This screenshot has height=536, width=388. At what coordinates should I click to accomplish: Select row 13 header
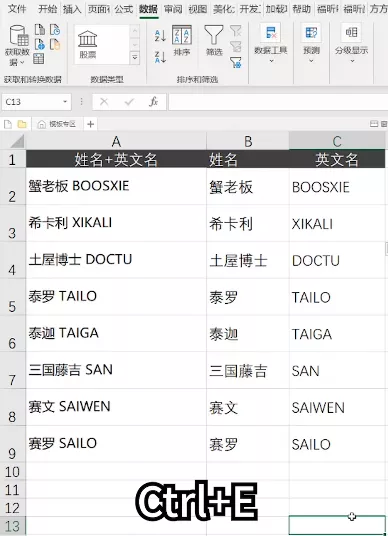(x=13, y=526)
